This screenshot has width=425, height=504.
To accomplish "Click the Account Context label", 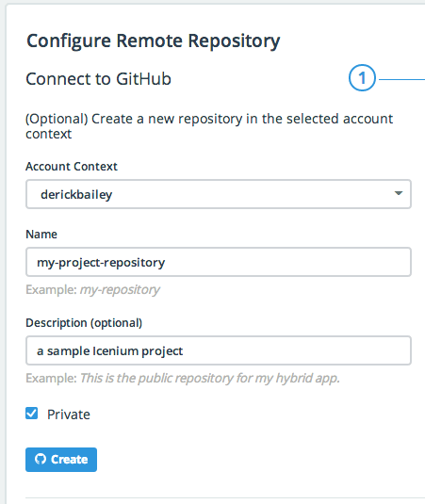I will click(x=72, y=166).
